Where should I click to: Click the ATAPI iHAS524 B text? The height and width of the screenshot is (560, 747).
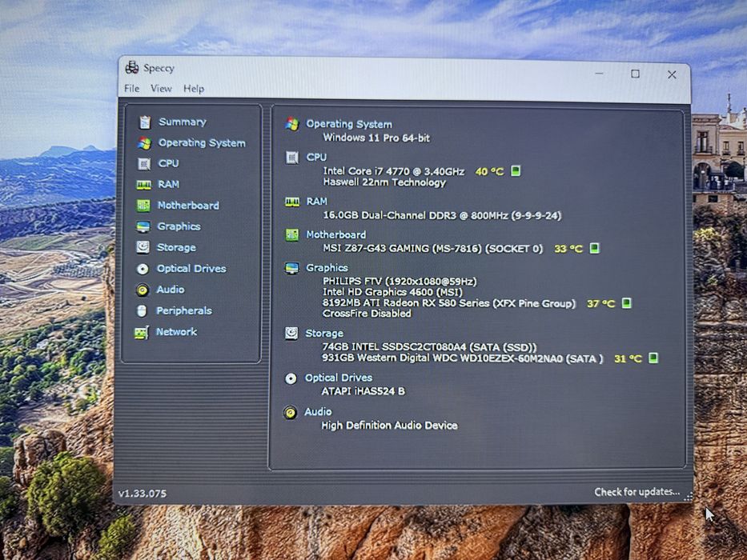(x=363, y=391)
